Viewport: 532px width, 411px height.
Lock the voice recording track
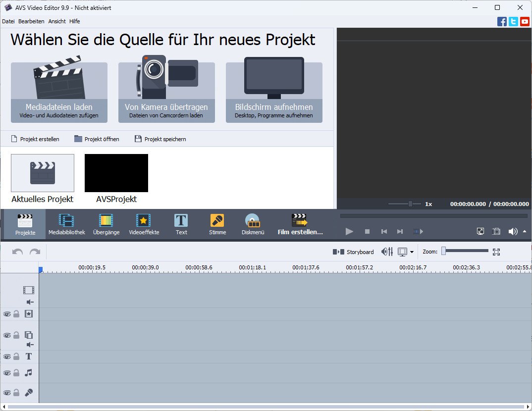(16, 393)
